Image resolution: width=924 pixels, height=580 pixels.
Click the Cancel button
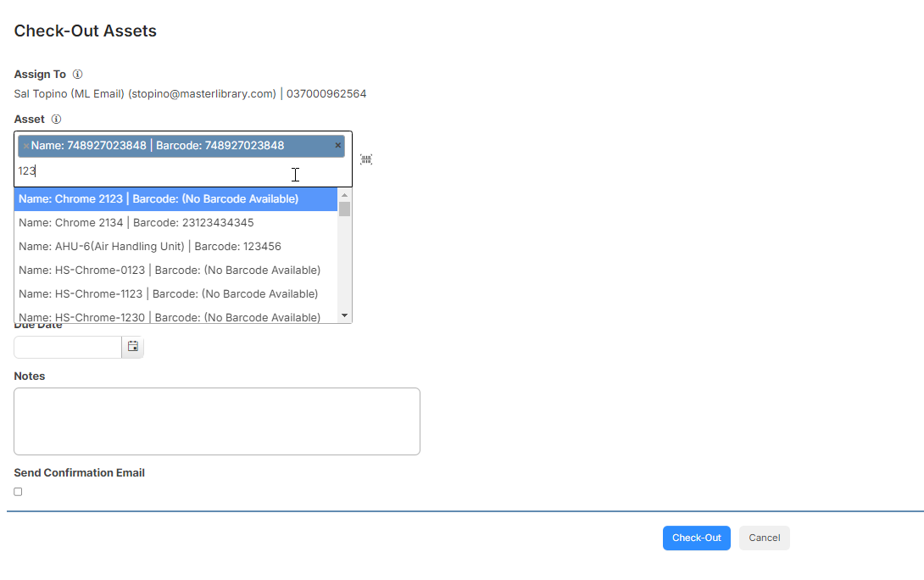tap(765, 538)
